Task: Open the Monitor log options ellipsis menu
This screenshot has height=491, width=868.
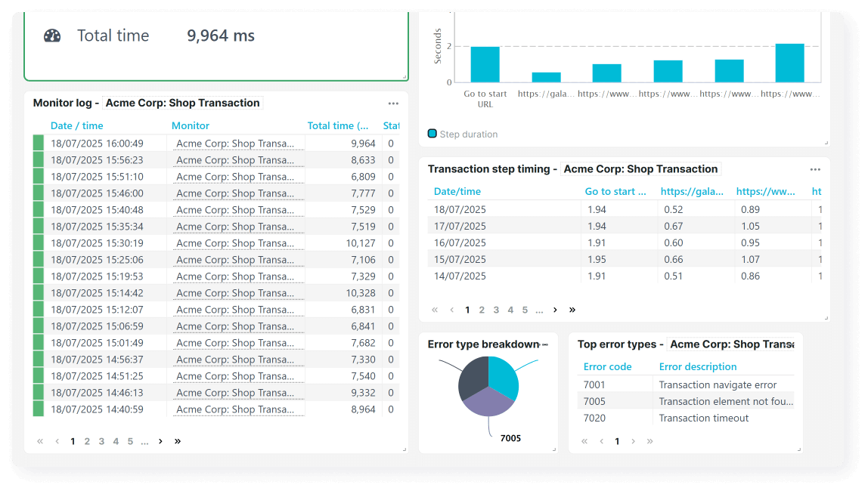Action: pos(392,103)
